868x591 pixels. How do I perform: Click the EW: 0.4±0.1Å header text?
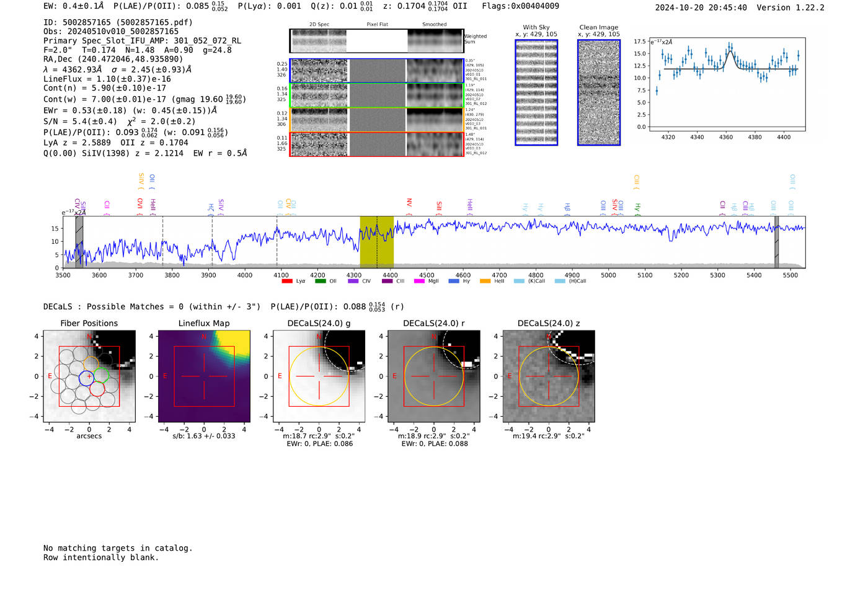click(74, 6)
